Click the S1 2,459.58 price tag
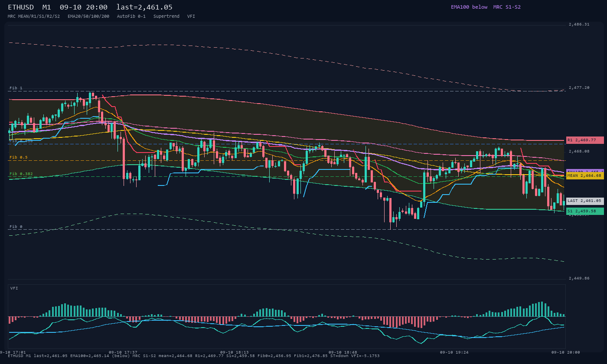This screenshot has height=364, width=607. [x=585, y=211]
